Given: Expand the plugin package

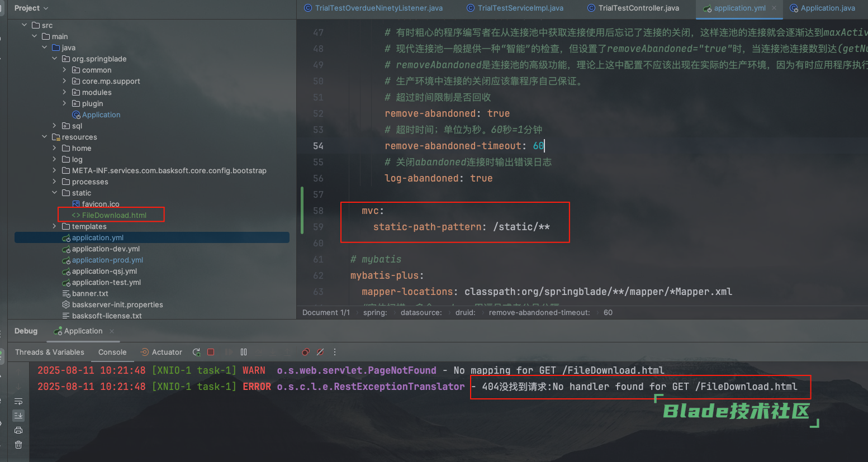Looking at the screenshot, I should (x=64, y=103).
